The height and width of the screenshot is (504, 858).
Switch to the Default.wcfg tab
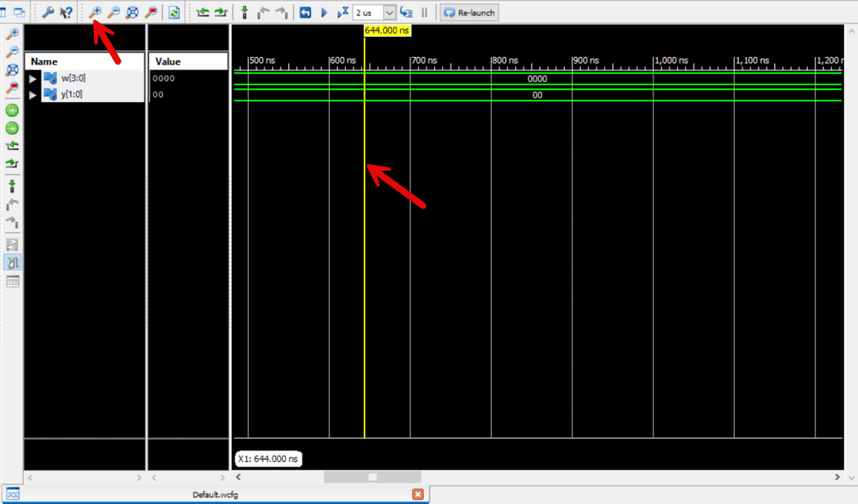point(216,494)
